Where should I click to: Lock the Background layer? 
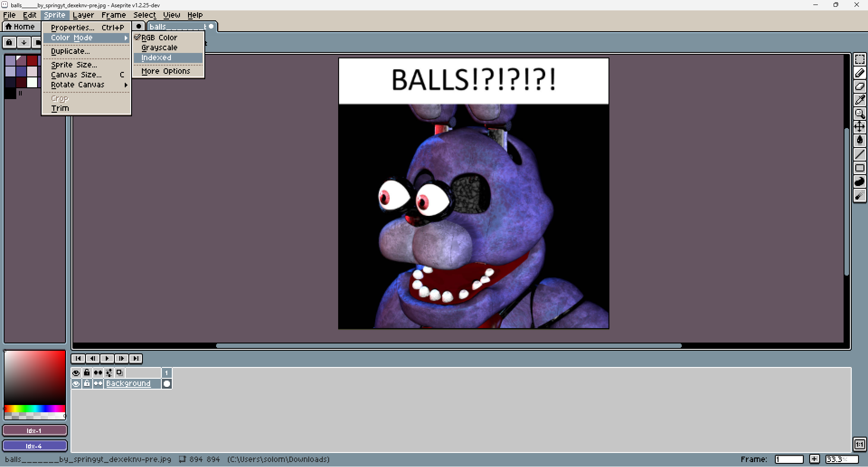(x=87, y=384)
